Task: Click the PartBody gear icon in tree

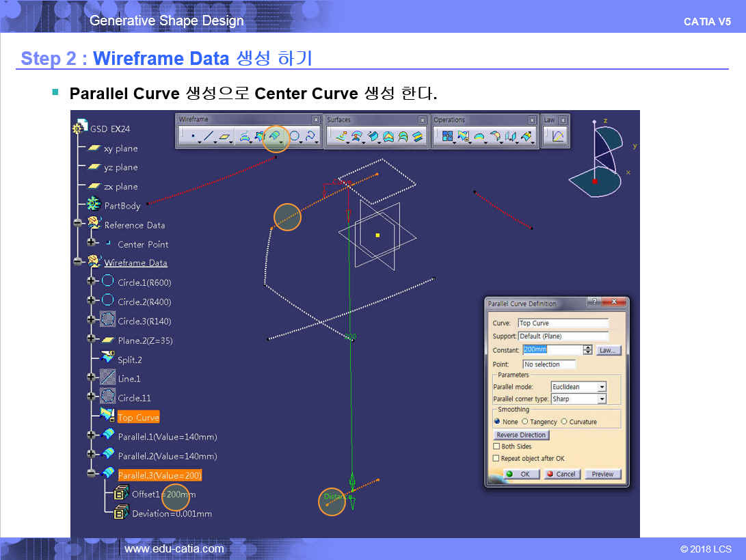Action: click(94, 205)
